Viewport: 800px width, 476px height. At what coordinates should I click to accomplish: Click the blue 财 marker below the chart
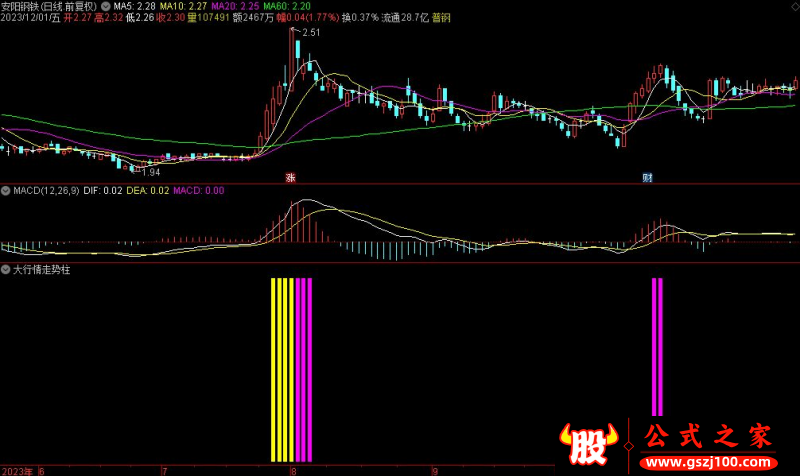point(648,177)
